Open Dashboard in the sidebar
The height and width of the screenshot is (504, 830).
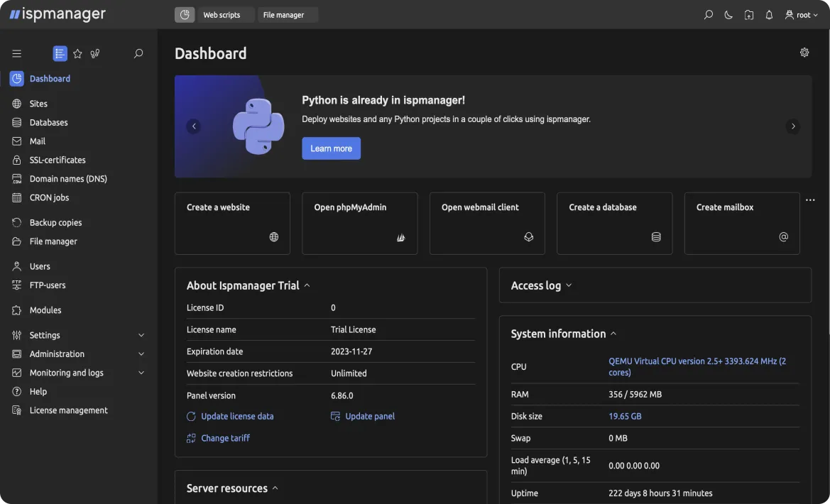(x=50, y=78)
